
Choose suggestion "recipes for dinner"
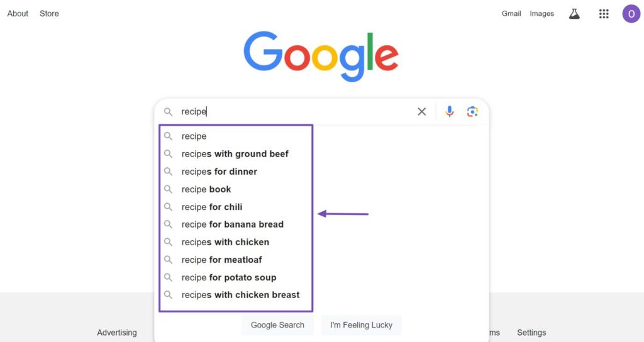pyautogui.click(x=219, y=172)
